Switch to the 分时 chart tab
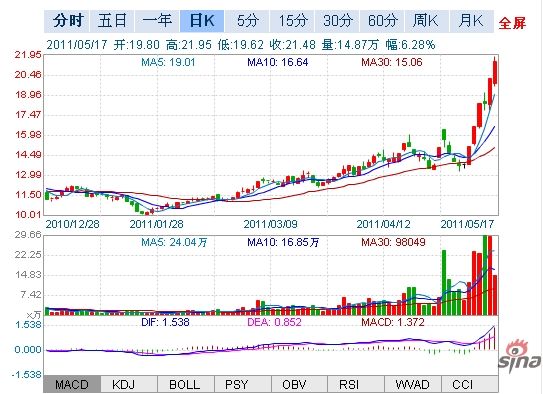The image size is (543, 394). [67, 21]
